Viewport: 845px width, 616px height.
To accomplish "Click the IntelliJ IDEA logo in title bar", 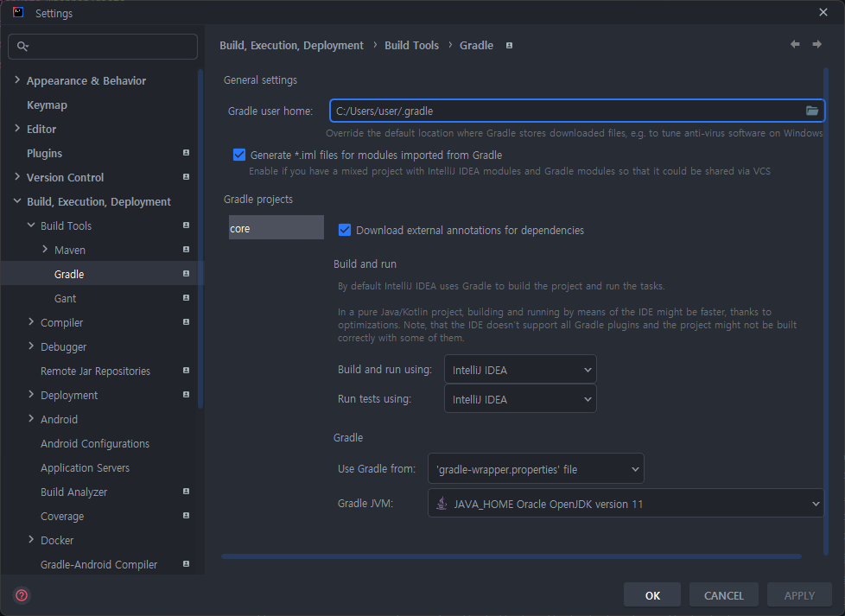I will click(18, 12).
